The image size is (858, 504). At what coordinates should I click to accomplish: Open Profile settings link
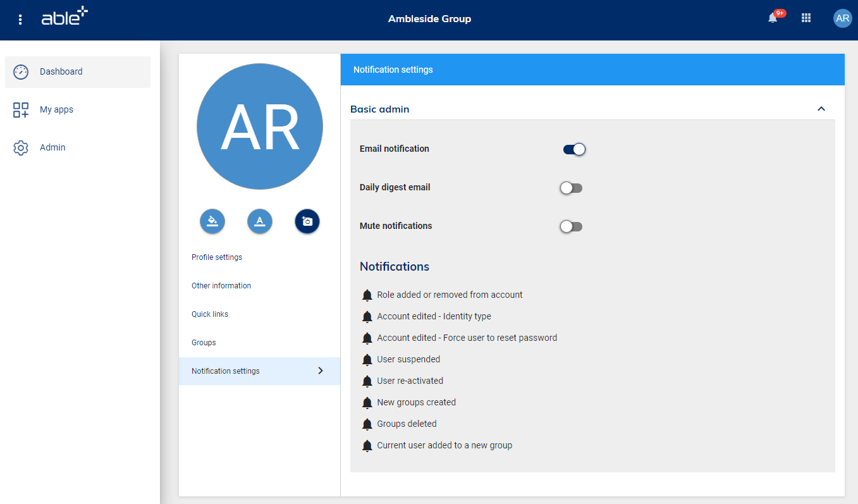[x=217, y=257]
